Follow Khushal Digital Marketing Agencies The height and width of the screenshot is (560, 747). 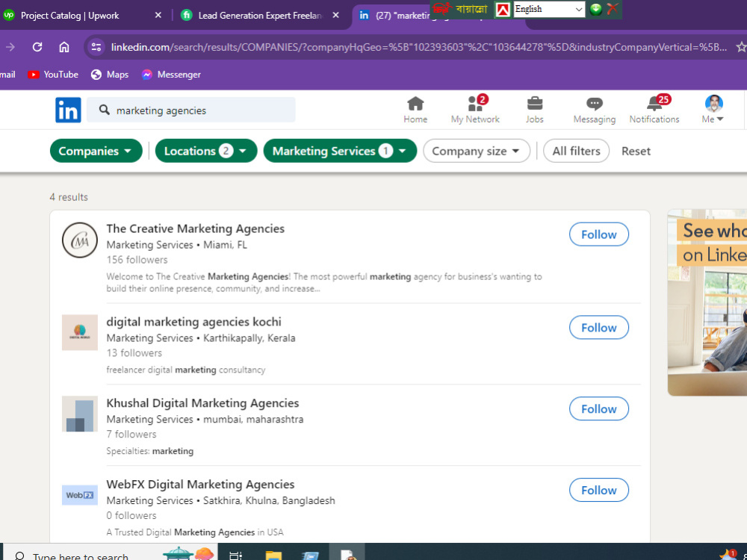[599, 408]
